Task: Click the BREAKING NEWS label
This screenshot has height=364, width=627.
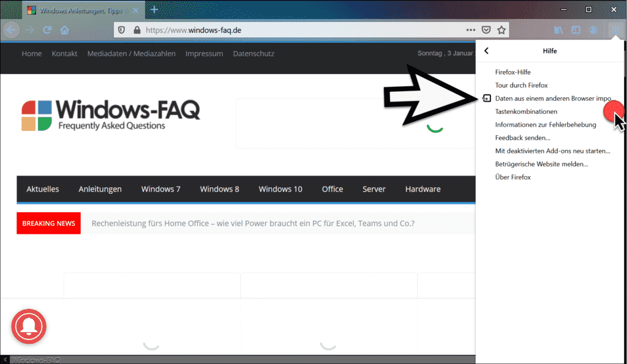Action: [x=48, y=223]
